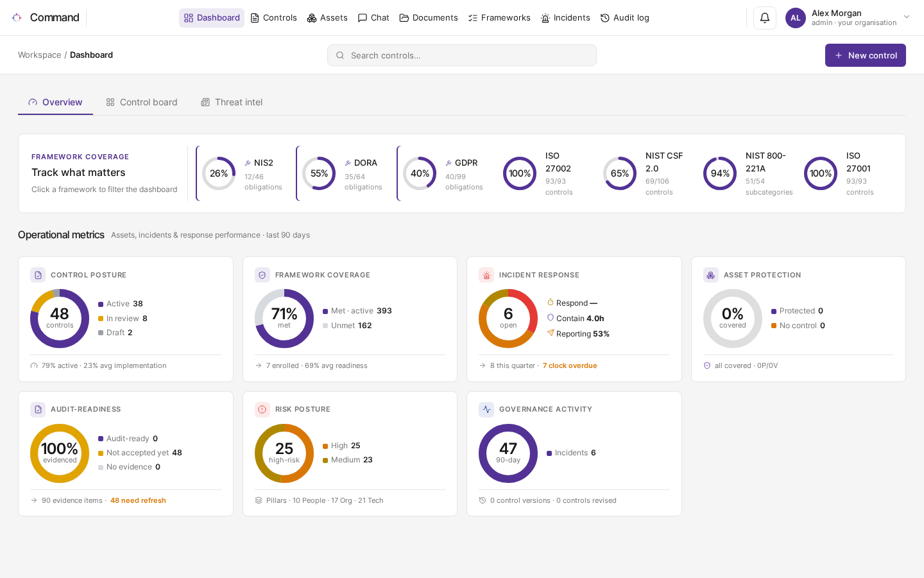Click the pin icon beside GDPR
This screenshot has height=578, width=924.
[x=449, y=163]
